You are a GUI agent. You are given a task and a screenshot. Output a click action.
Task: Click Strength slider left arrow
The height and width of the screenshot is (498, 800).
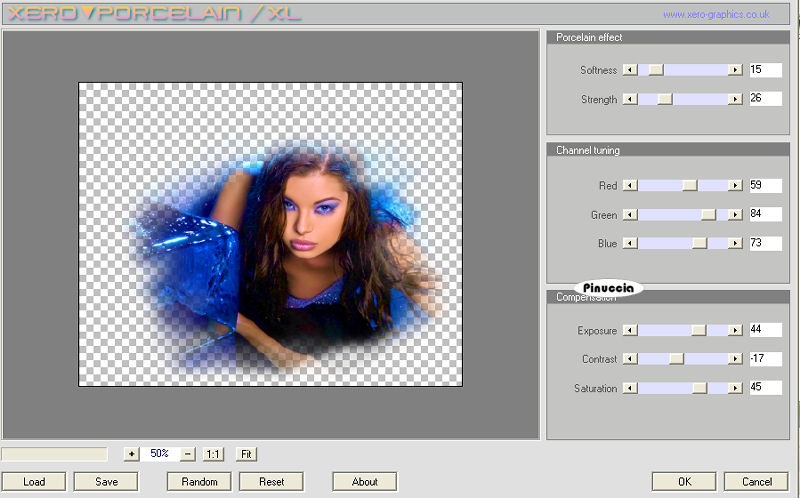[630, 99]
